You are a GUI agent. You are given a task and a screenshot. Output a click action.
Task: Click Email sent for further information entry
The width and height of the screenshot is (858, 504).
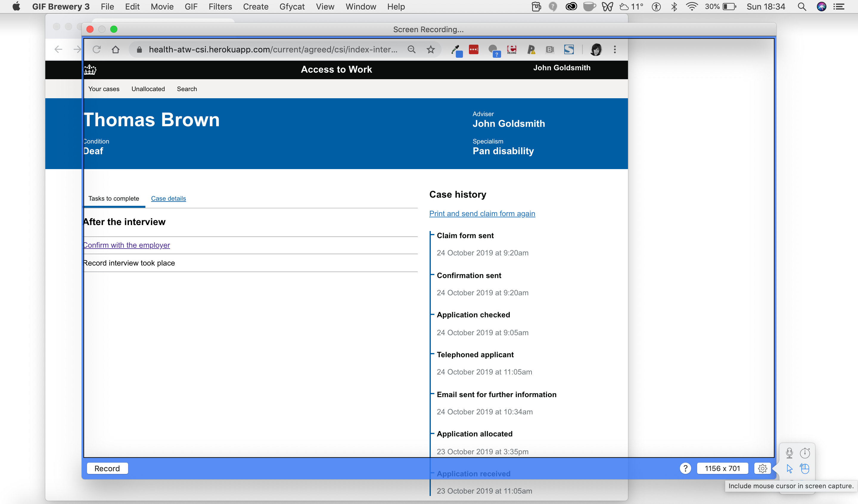496,394
